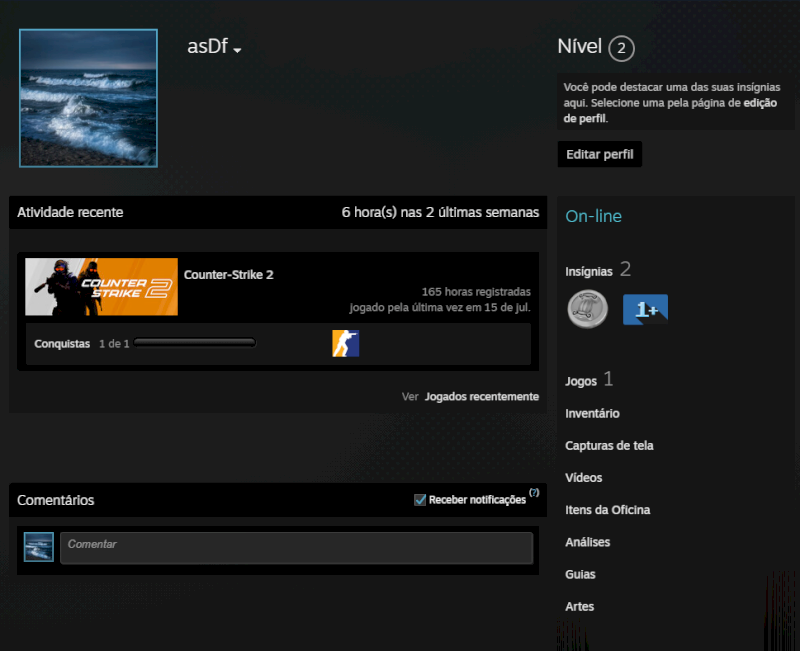The height and width of the screenshot is (651, 800).
Task: Open the Counter-Strike 2 game banner
Action: (x=102, y=287)
